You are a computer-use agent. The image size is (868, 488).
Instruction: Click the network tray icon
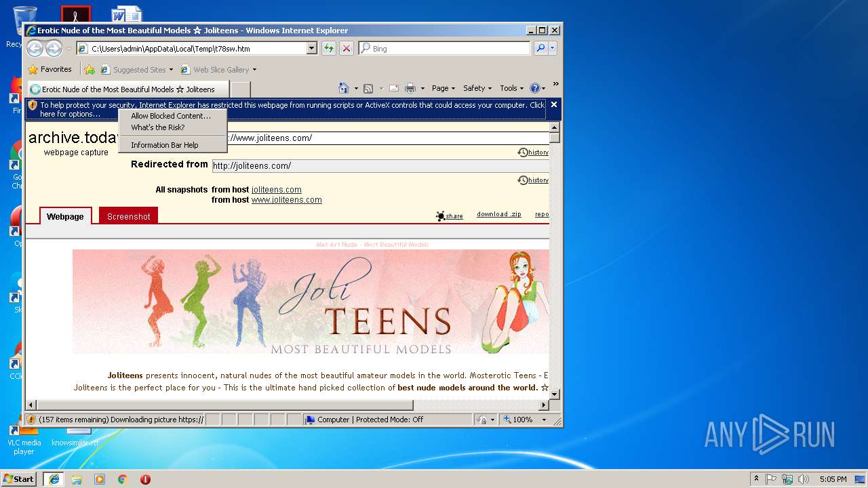click(787, 479)
